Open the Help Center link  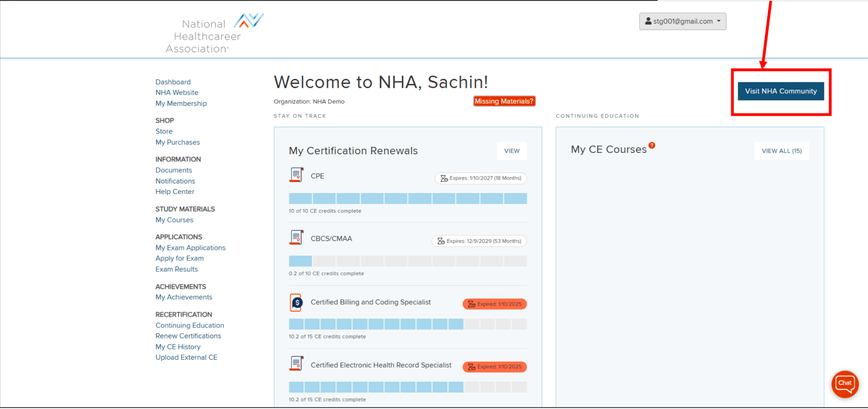click(x=175, y=191)
